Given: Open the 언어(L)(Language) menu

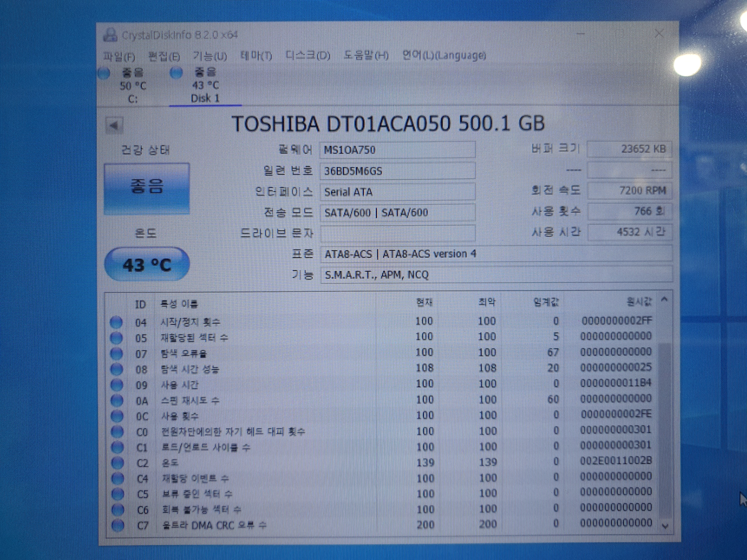Looking at the screenshot, I should (444, 55).
